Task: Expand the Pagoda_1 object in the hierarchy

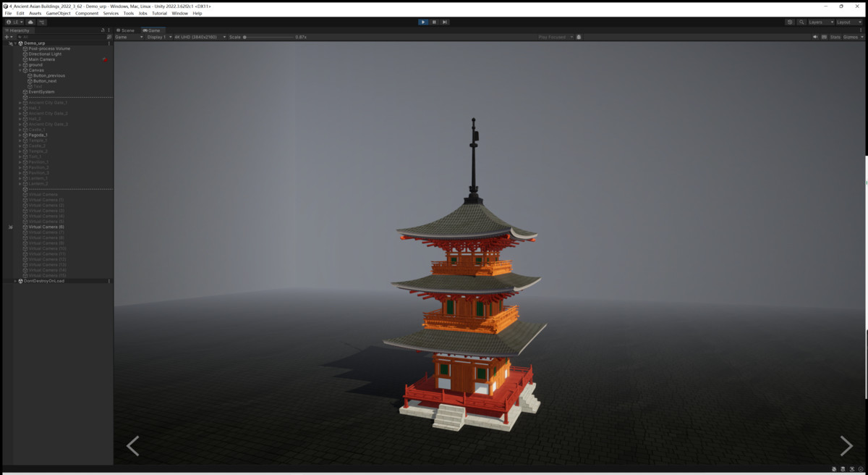Action: coord(20,134)
